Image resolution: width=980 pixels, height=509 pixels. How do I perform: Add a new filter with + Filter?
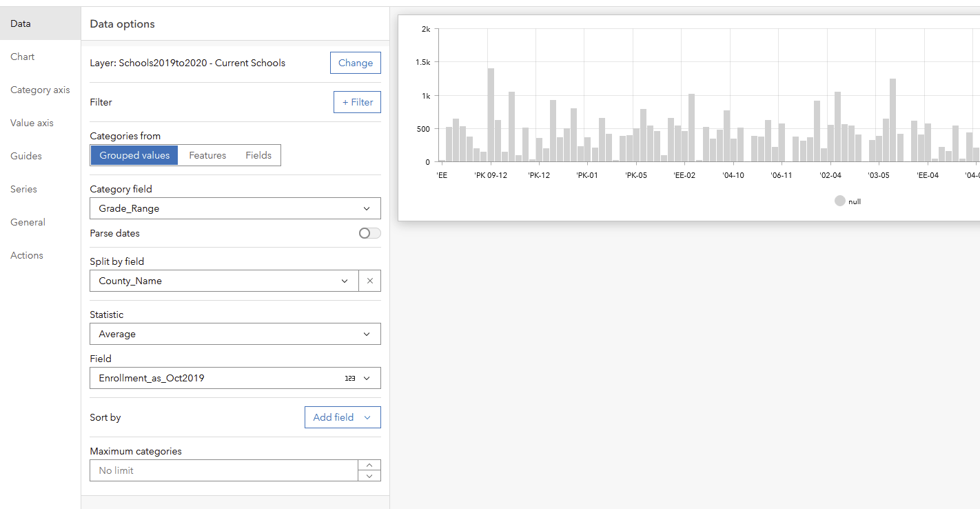tap(357, 102)
